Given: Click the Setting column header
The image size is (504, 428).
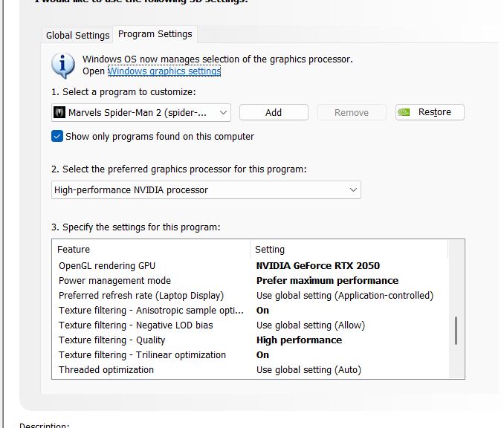Looking at the screenshot, I should tap(270, 249).
